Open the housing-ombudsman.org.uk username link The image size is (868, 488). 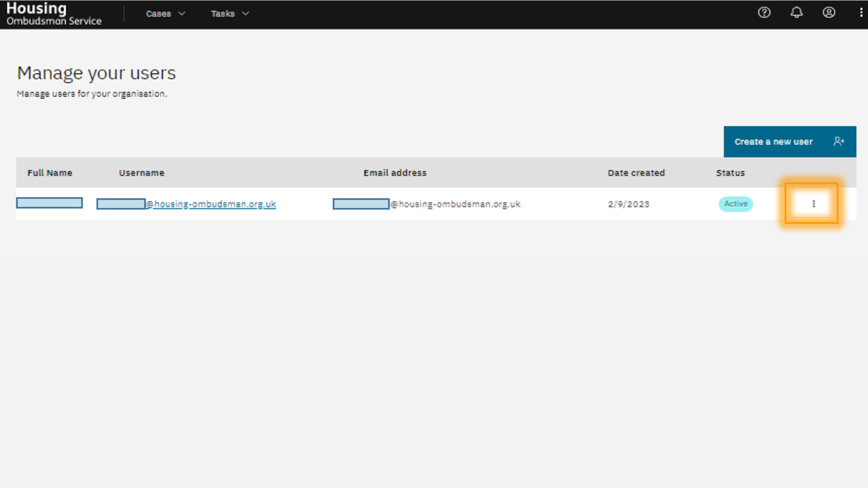211,204
